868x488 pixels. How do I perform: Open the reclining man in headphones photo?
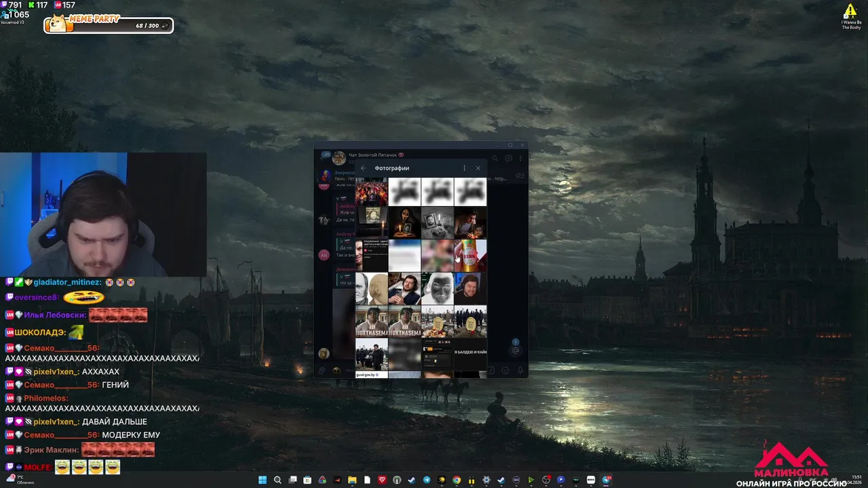pyautogui.click(x=405, y=289)
